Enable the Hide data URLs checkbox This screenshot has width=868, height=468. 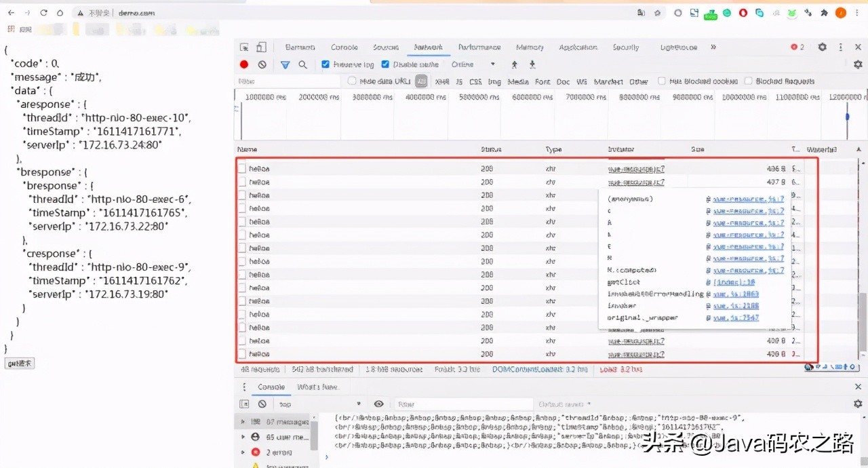(x=352, y=81)
